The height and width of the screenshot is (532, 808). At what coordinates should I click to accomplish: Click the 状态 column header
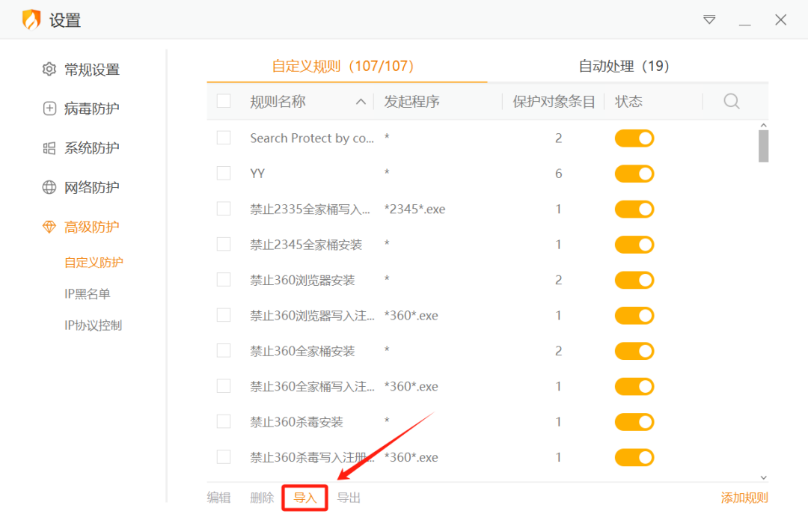click(x=628, y=102)
